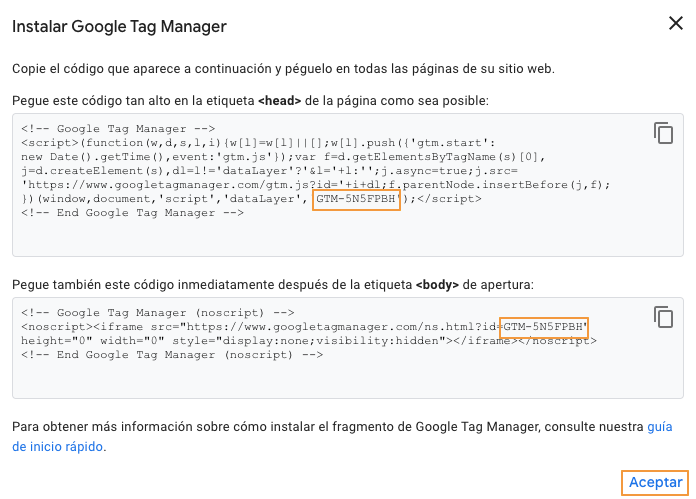Click the GTM-5N5FPBH ID in the script snippet
696x499 pixels.
click(357, 199)
